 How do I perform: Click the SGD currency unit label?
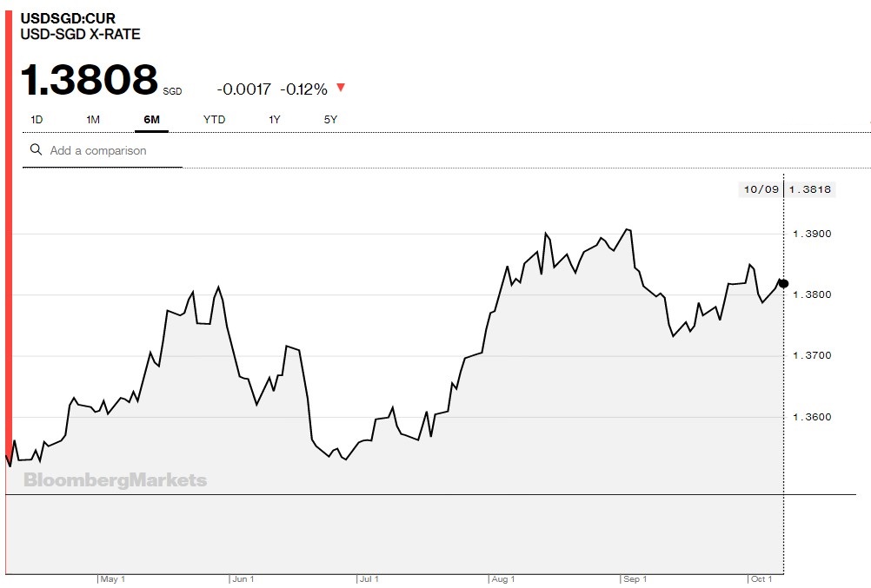(x=172, y=91)
